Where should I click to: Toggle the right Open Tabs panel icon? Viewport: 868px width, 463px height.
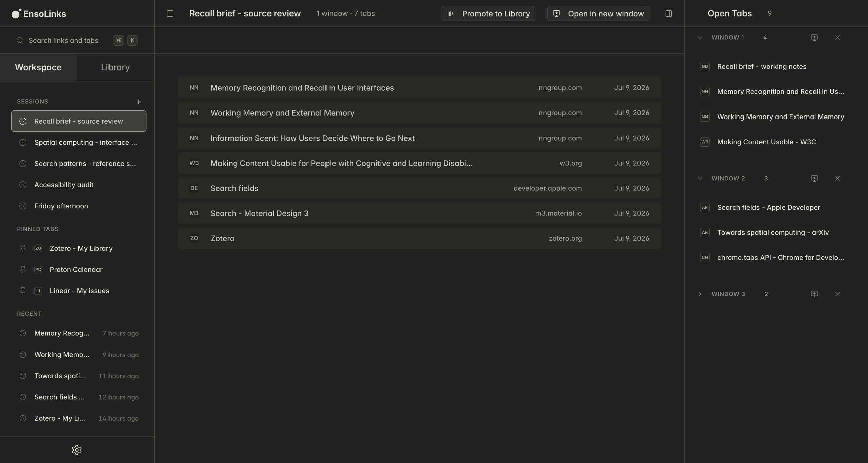click(x=668, y=13)
